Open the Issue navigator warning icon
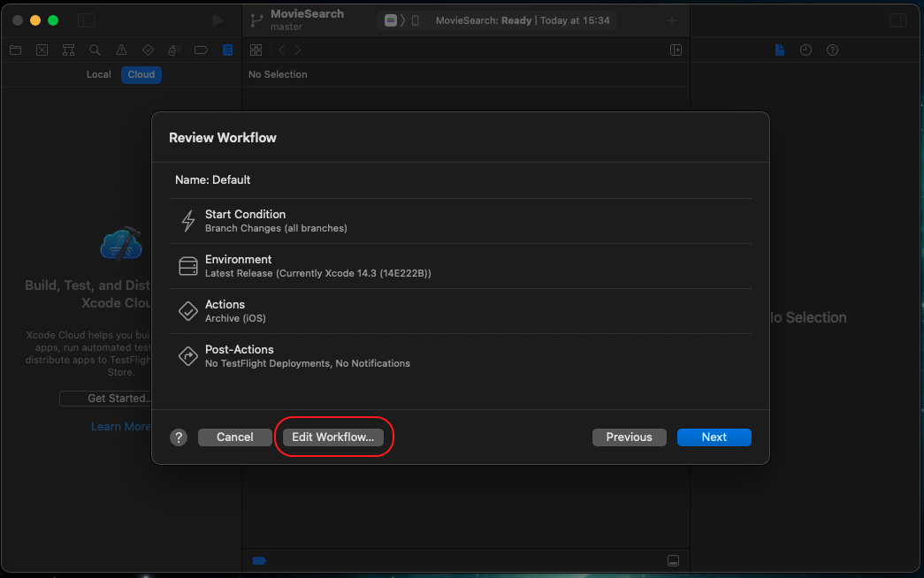The width and height of the screenshot is (924, 578). pyautogui.click(x=121, y=50)
